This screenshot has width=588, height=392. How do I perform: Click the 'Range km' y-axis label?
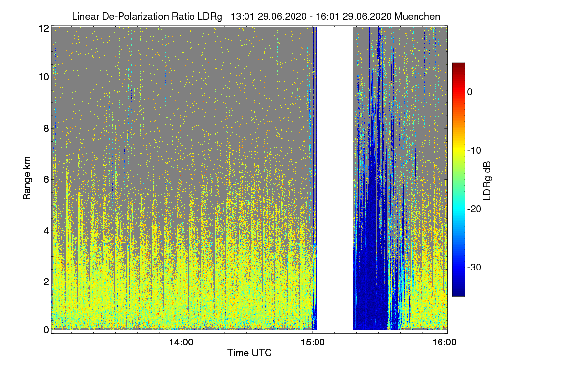tap(27, 178)
